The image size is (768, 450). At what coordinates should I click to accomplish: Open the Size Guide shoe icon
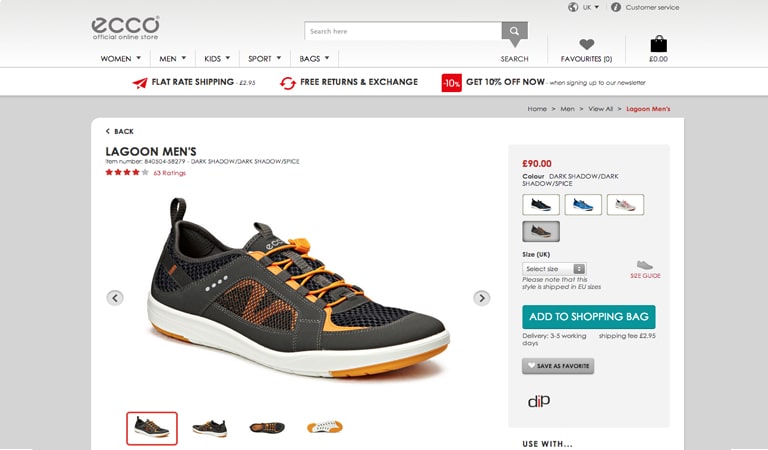click(x=645, y=265)
